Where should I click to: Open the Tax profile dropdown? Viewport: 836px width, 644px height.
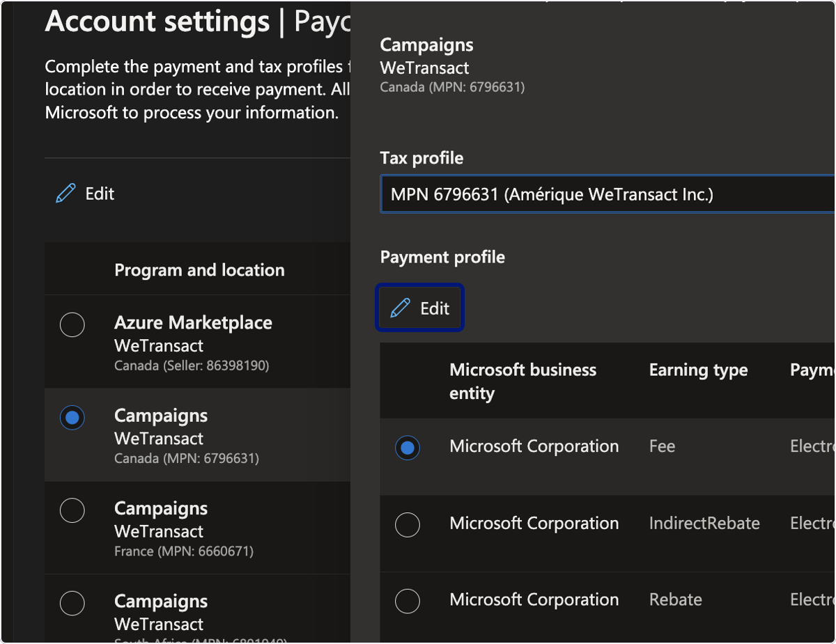607,194
